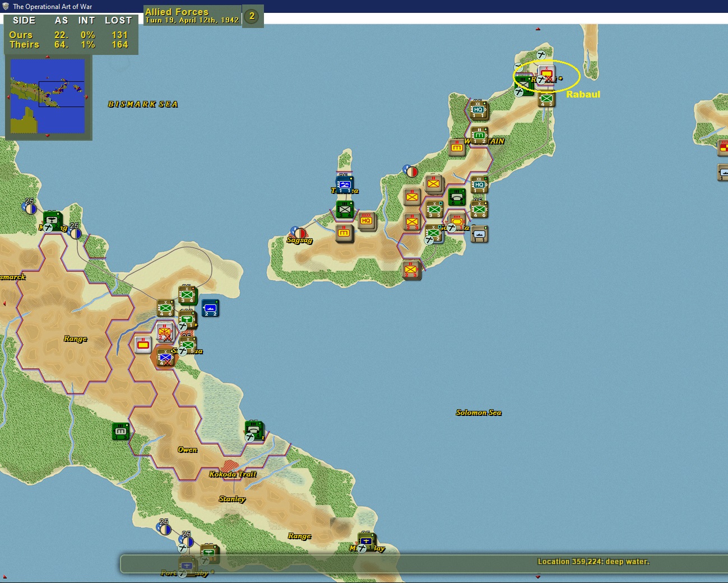Click the top red map scroll arrow

tap(538, 29)
